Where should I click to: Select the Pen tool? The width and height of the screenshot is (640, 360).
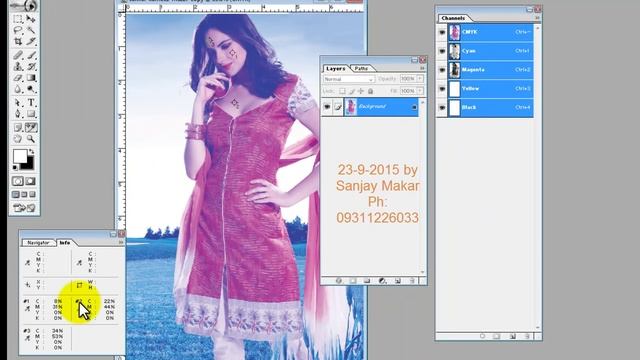pyautogui.click(x=18, y=114)
